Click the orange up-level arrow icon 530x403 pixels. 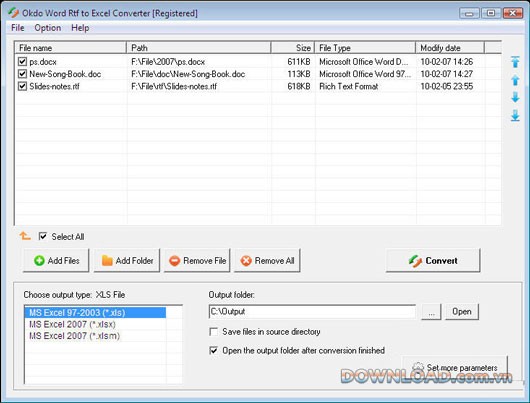tap(25, 236)
